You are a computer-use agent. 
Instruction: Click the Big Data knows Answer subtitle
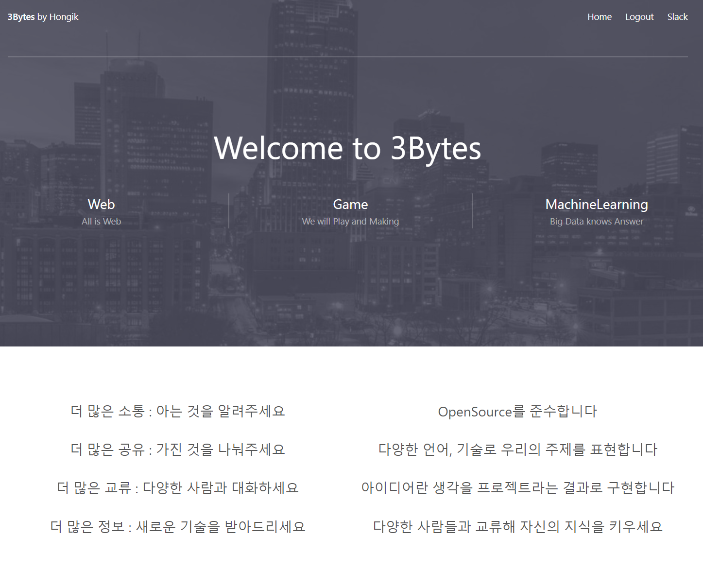596,222
